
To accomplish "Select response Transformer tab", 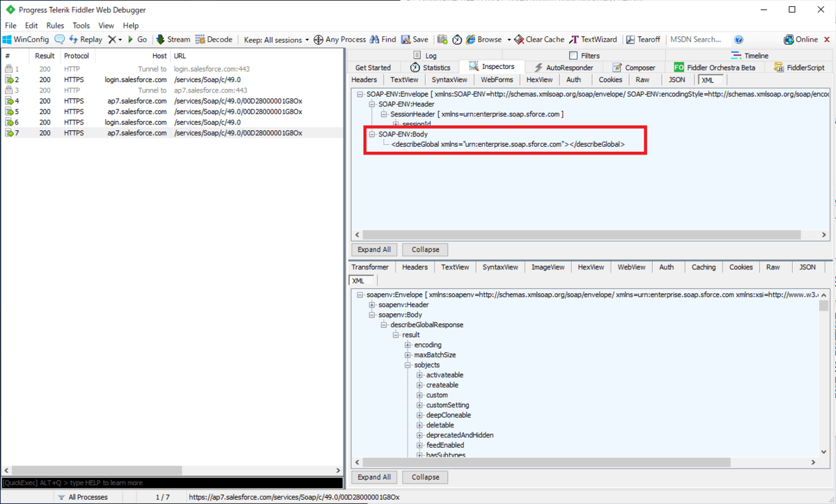I will pos(370,267).
